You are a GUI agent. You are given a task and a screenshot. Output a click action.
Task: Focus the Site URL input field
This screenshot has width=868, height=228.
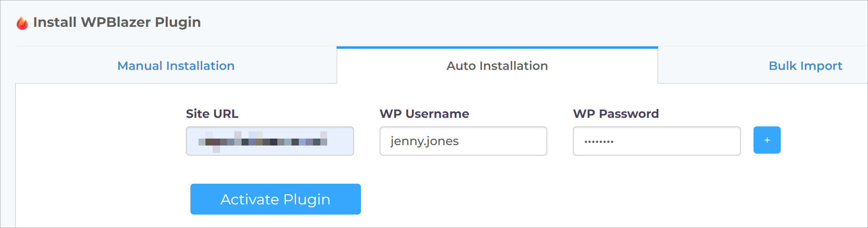[270, 141]
